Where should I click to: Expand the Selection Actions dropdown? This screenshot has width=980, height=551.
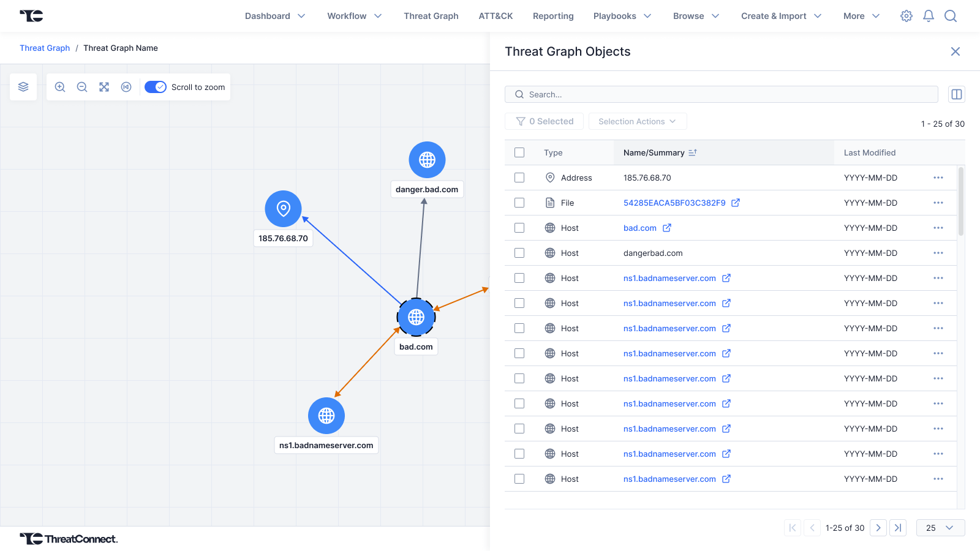(x=637, y=121)
